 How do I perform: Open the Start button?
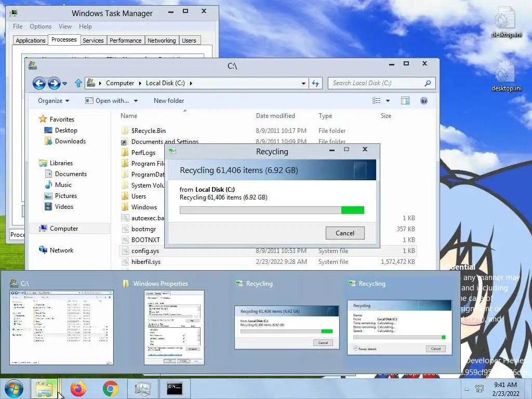tap(14, 389)
